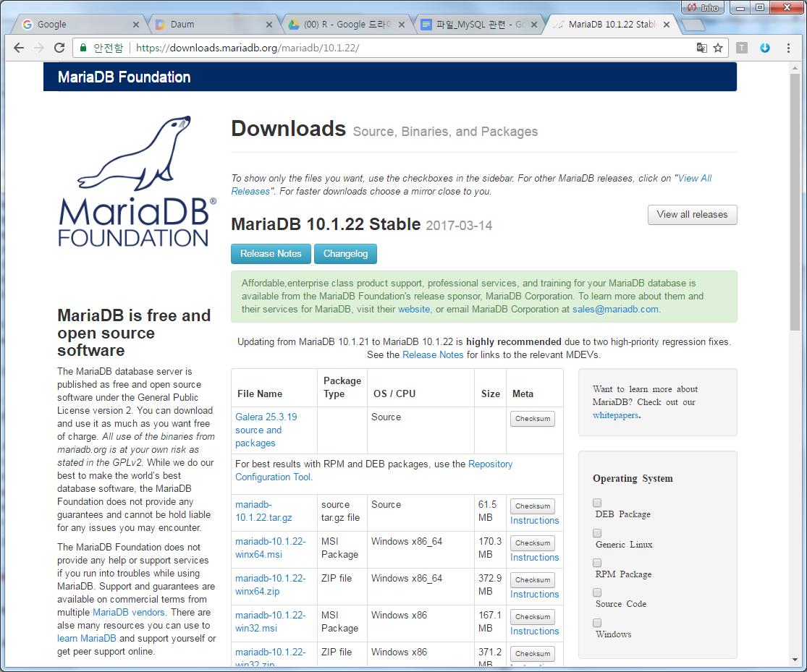Screen dimensions: 807x672
Task: Download Galera 25.3.19 source and packages
Action: [x=266, y=430]
